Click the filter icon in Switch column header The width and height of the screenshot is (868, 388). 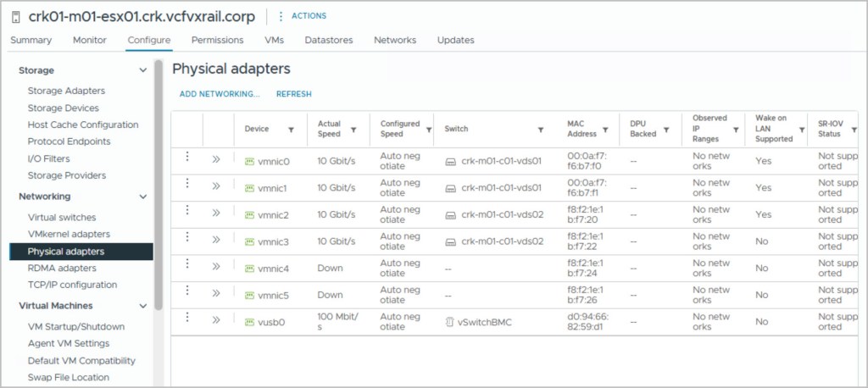540,130
